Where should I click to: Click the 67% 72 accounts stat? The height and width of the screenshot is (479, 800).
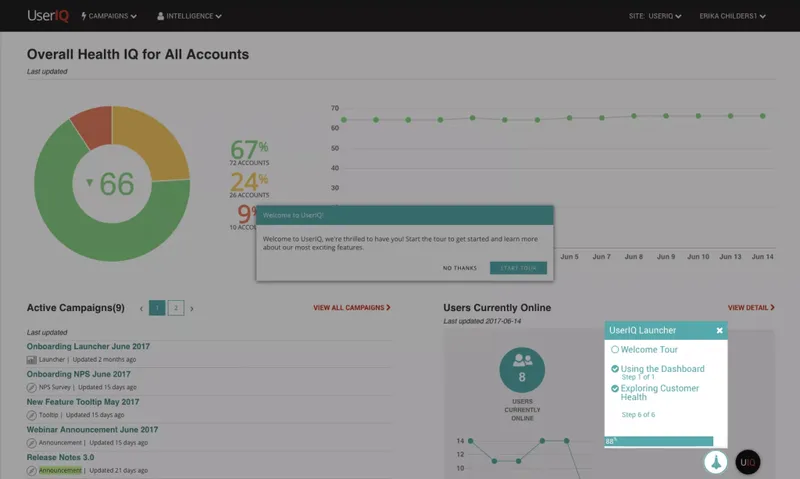click(249, 153)
